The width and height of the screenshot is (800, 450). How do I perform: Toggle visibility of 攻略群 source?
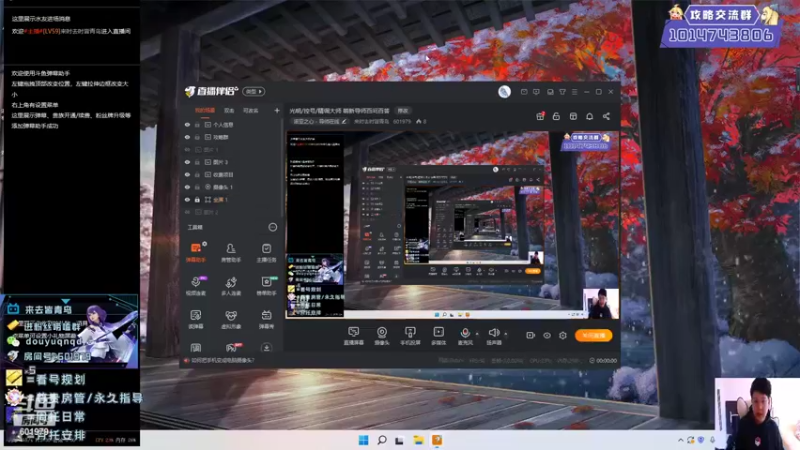(187, 137)
